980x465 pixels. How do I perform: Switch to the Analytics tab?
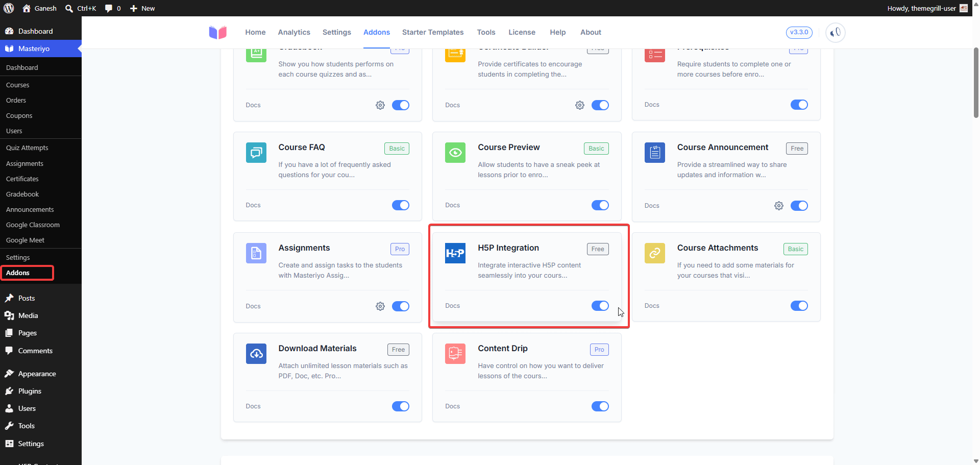click(x=294, y=32)
